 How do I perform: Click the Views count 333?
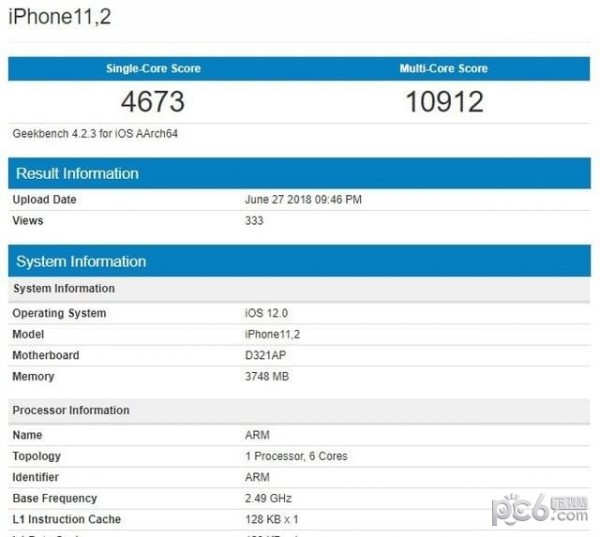point(254,220)
